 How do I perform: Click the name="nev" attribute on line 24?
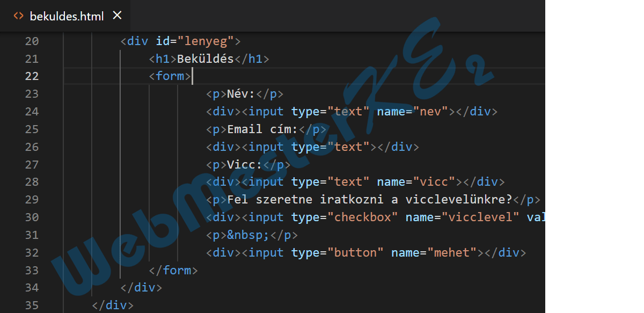[x=413, y=111]
